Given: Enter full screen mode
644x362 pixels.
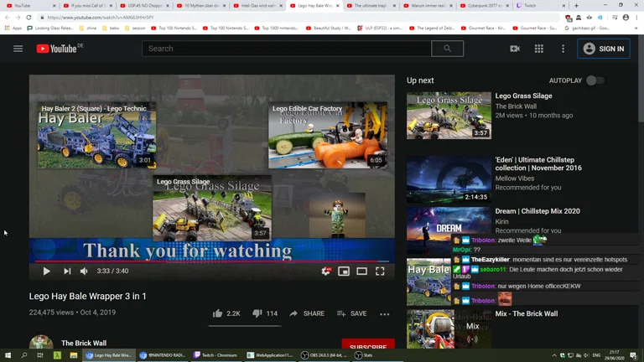Looking at the screenshot, I should tap(380, 271).
